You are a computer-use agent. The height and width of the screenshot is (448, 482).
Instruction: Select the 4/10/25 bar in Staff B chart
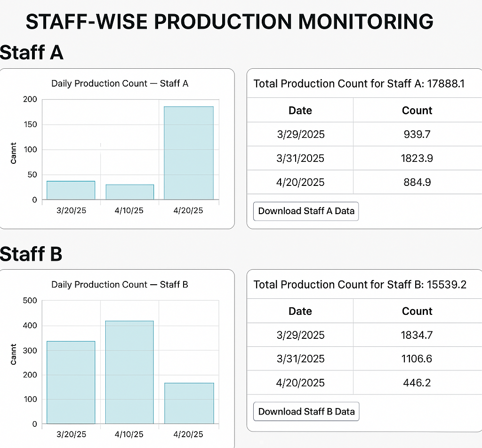129,372
